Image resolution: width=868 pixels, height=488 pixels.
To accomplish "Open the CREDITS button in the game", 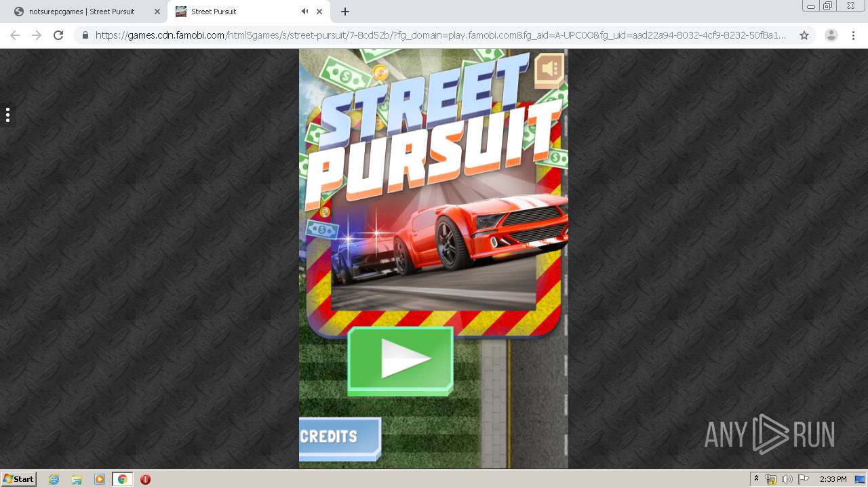I will coord(340,438).
